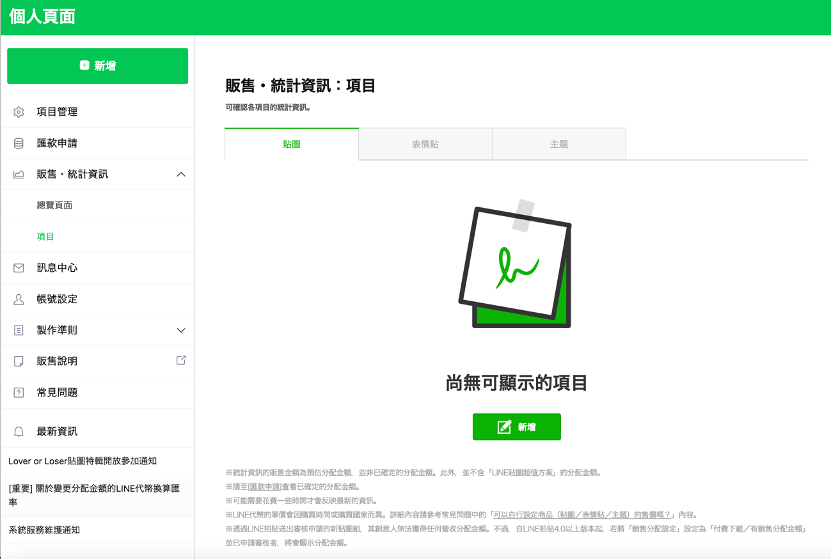The image size is (832, 560).
Task: Switch to the 主題 tab
Action: click(x=559, y=144)
